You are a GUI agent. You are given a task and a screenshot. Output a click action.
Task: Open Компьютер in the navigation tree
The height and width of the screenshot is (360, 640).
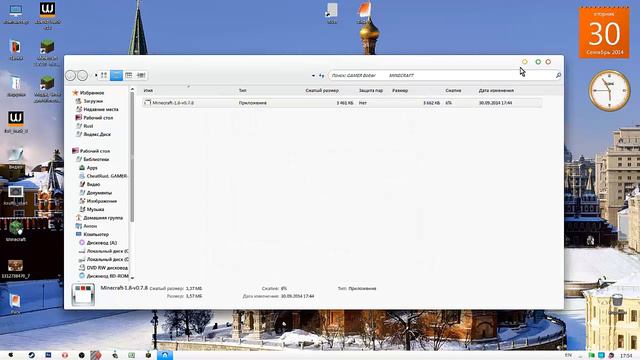96,234
